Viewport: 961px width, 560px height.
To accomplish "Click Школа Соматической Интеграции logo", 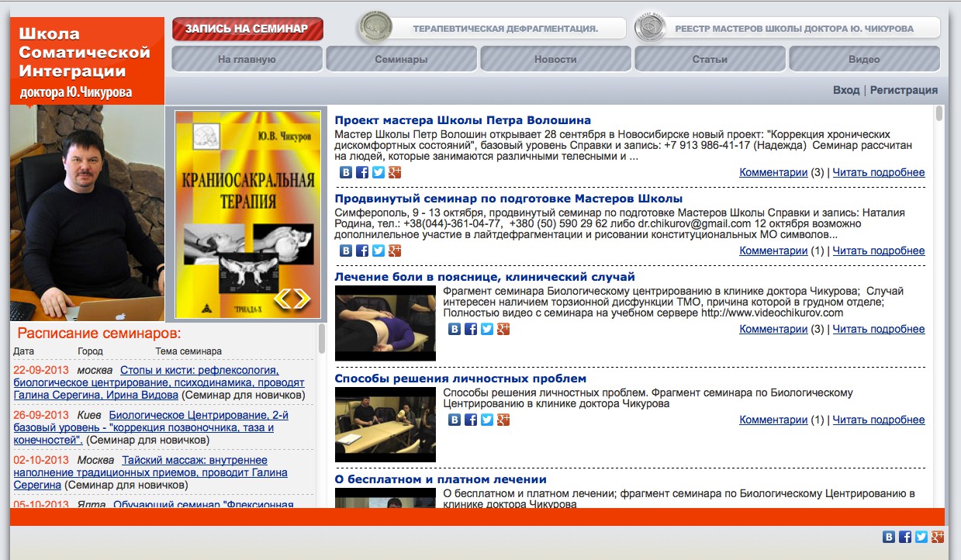I will [87, 60].
